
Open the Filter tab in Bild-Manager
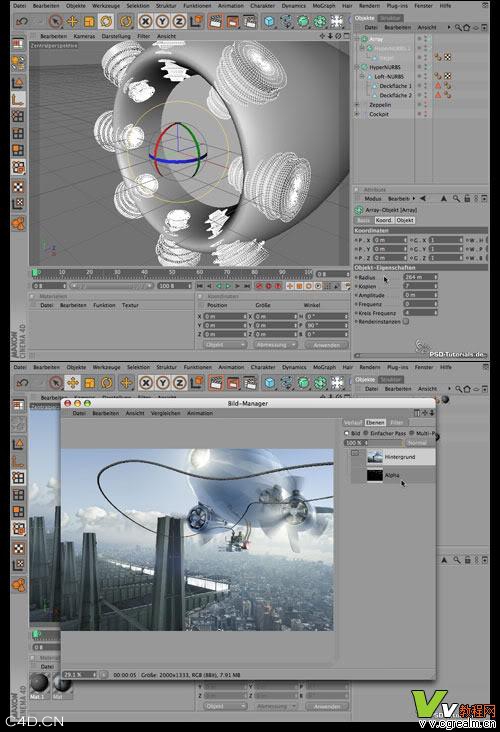click(x=397, y=422)
